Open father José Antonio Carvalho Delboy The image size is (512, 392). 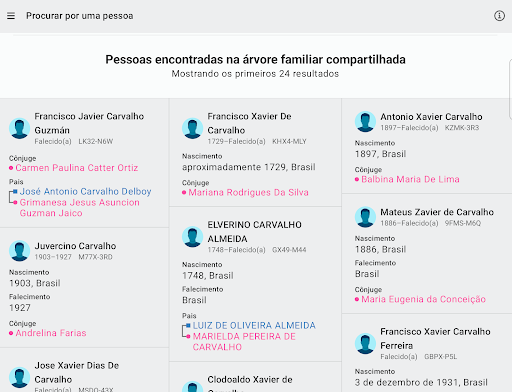coord(85,191)
